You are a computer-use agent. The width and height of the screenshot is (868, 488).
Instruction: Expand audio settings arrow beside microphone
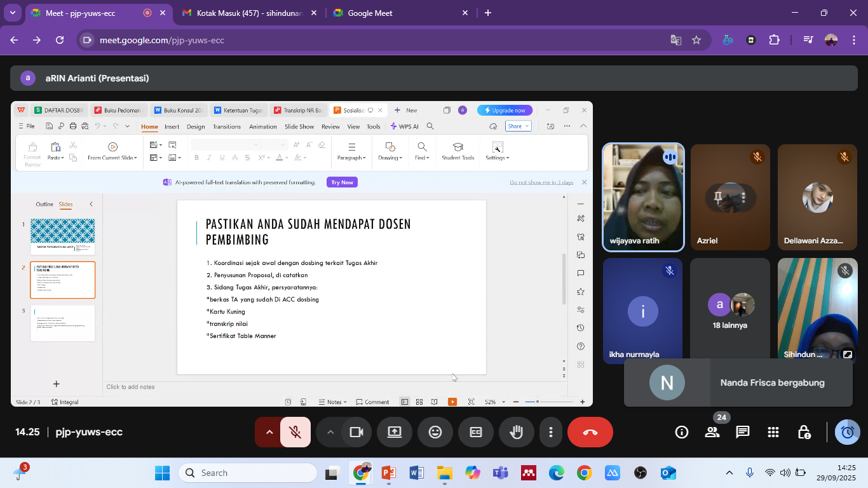point(269,432)
